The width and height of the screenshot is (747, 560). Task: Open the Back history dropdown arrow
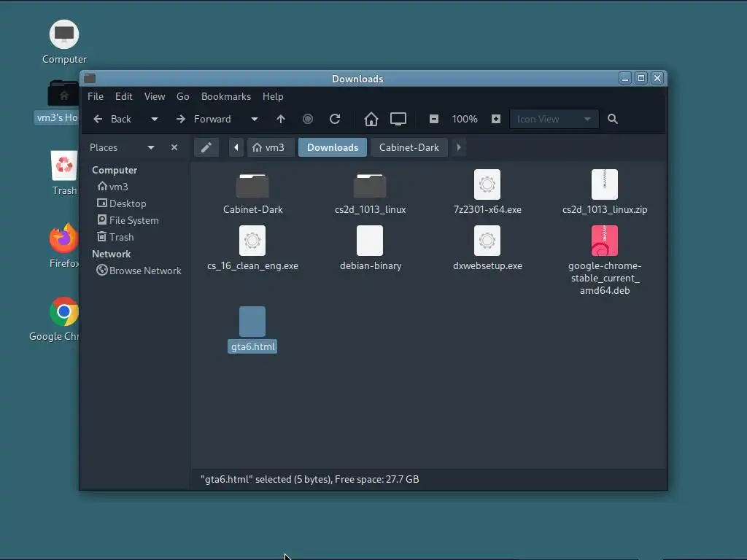point(155,119)
